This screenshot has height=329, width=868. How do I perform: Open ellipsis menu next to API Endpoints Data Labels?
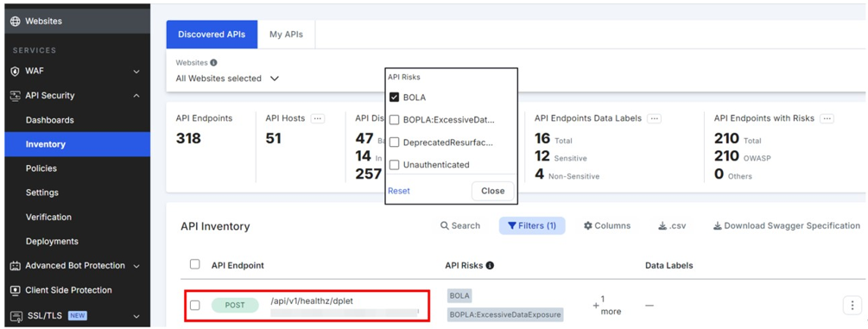click(655, 118)
